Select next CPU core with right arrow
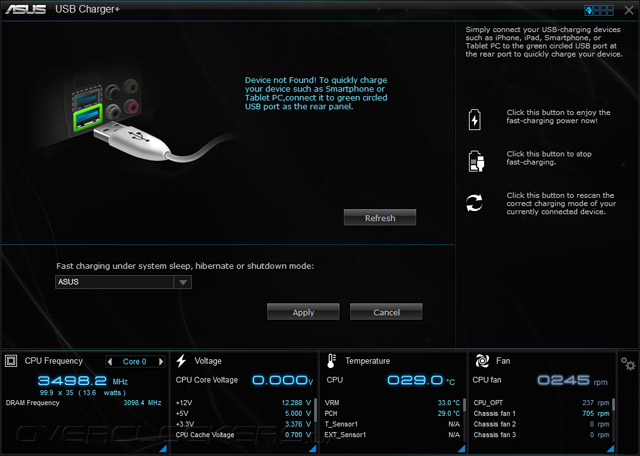Screen dimensions: 640x456 (161, 361)
